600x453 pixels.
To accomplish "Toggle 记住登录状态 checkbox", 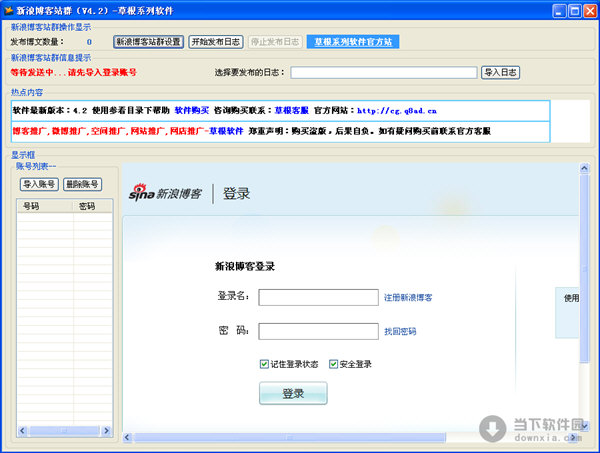I will (264, 364).
